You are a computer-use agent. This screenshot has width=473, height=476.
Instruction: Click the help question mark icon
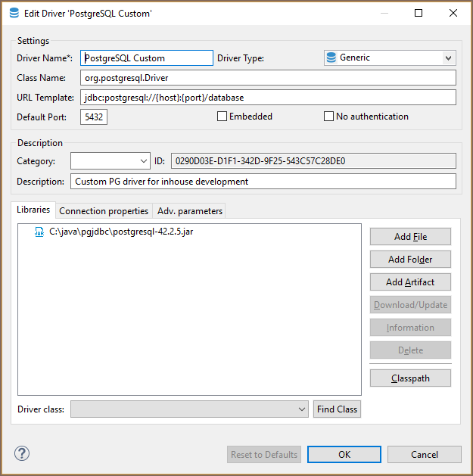pos(21,454)
